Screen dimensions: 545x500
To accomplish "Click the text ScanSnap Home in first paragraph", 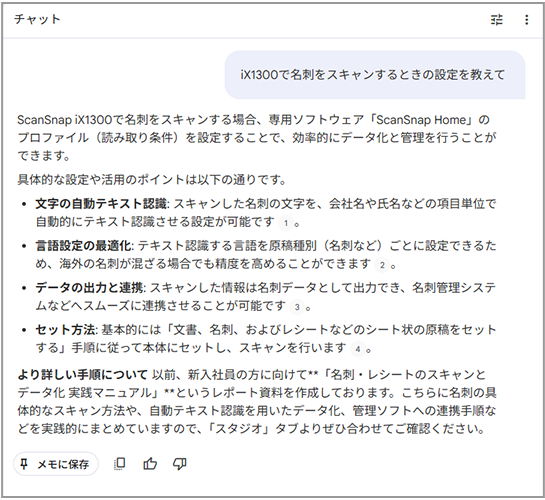I will tap(421, 120).
